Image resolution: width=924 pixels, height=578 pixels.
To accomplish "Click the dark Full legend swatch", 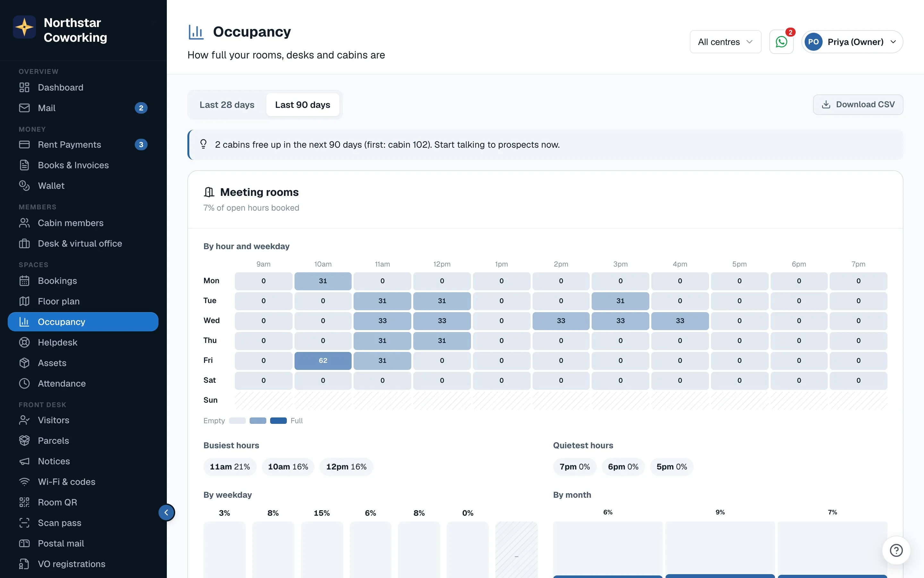I will pyautogui.click(x=278, y=421).
